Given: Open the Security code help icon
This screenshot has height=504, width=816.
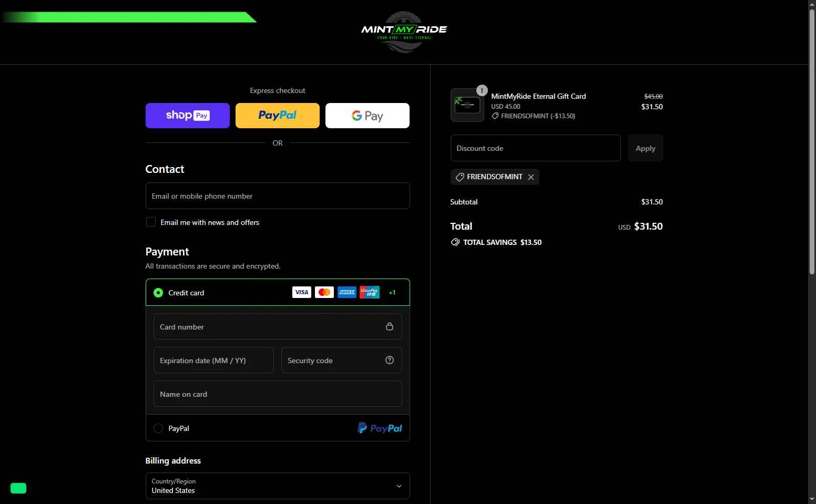Looking at the screenshot, I should [x=390, y=360].
